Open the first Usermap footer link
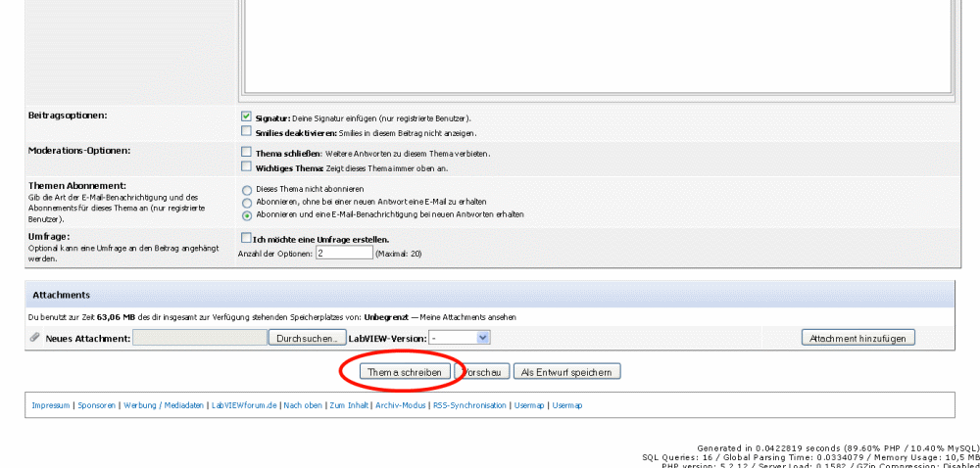 [x=529, y=405]
